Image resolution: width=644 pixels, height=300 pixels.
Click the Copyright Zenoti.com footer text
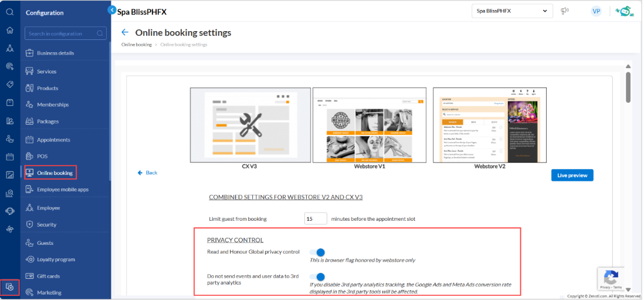click(604, 296)
